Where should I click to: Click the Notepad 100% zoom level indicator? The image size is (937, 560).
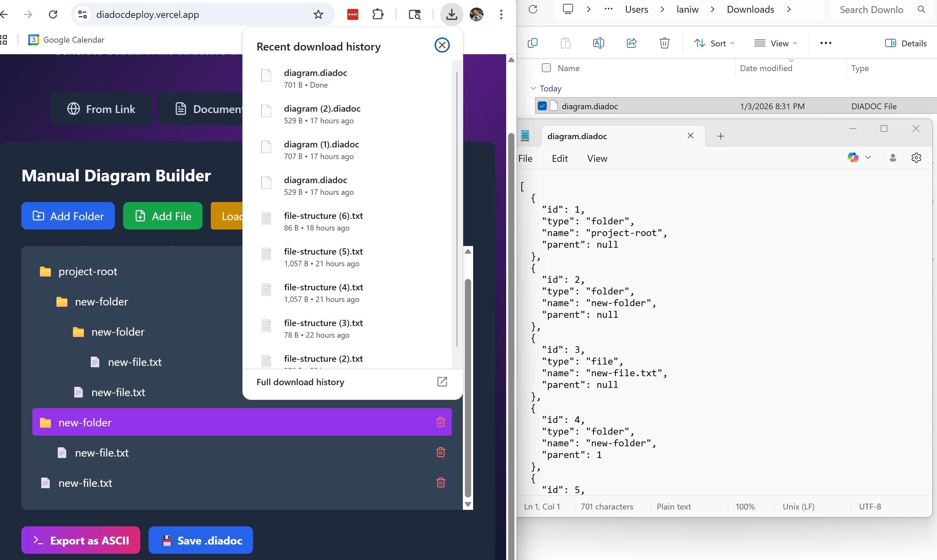pos(745,506)
